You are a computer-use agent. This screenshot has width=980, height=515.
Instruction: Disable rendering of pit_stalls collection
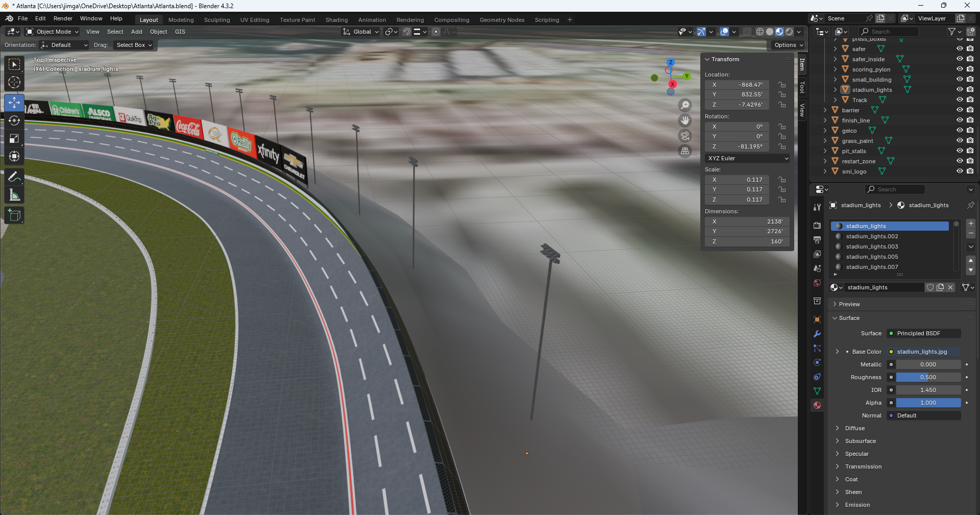coord(970,151)
